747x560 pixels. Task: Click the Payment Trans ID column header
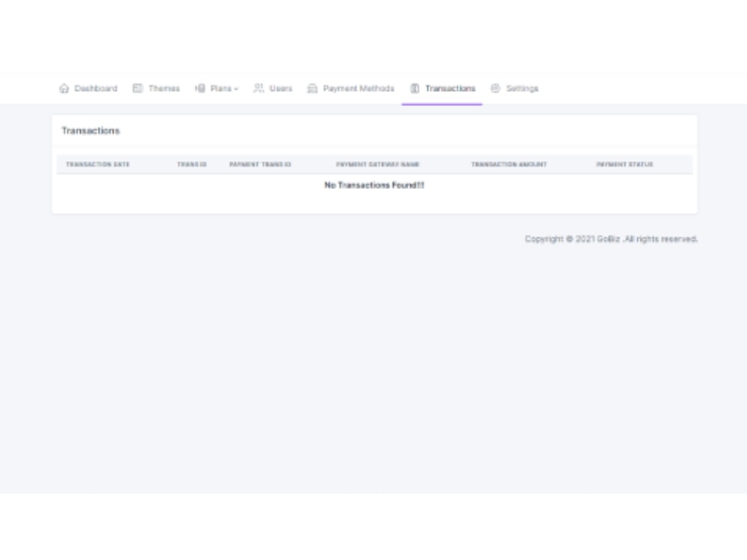260,165
